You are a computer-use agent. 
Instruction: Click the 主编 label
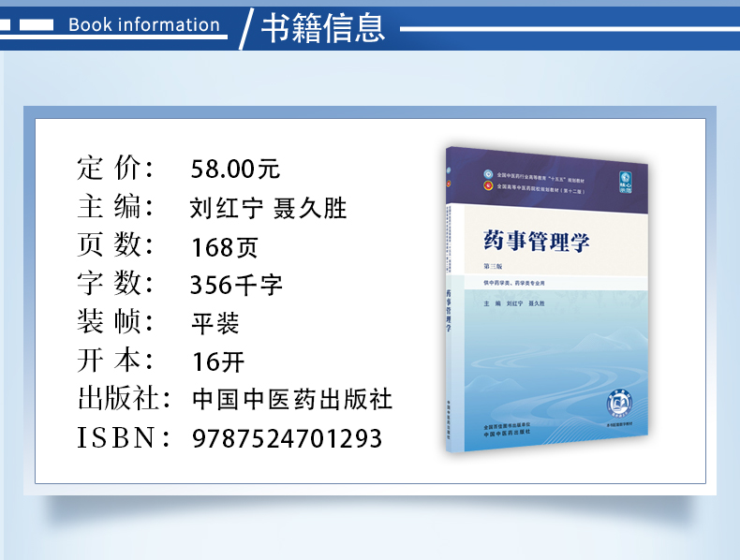pos(115,207)
